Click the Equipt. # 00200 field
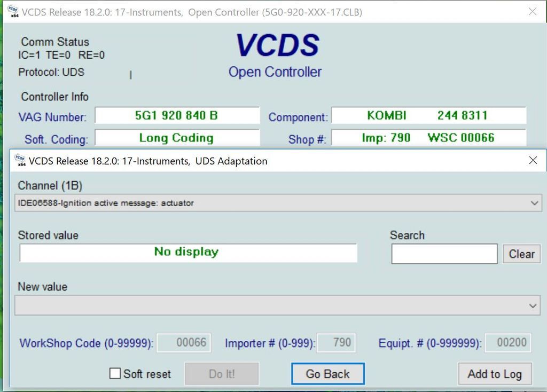Viewport: 547px width, 392px height. 508,343
